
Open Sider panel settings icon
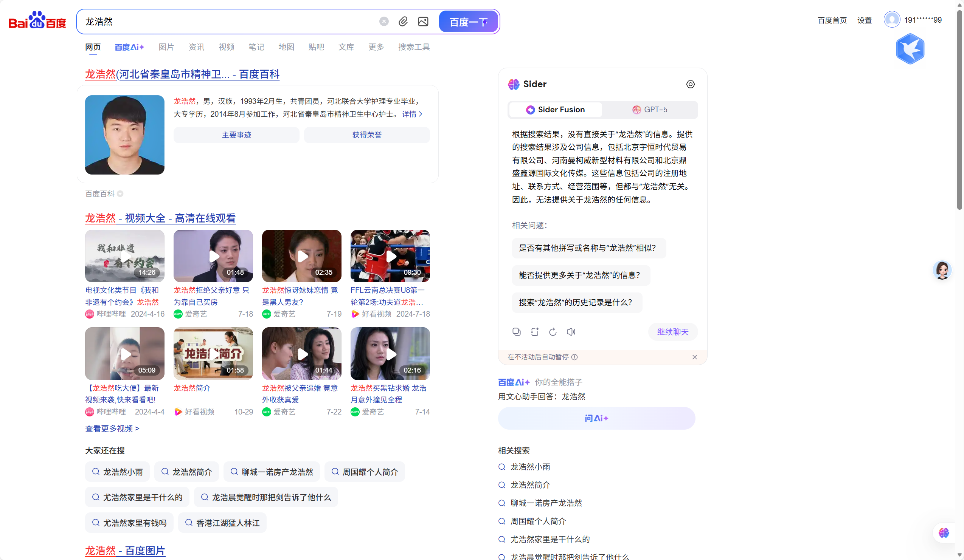[690, 84]
